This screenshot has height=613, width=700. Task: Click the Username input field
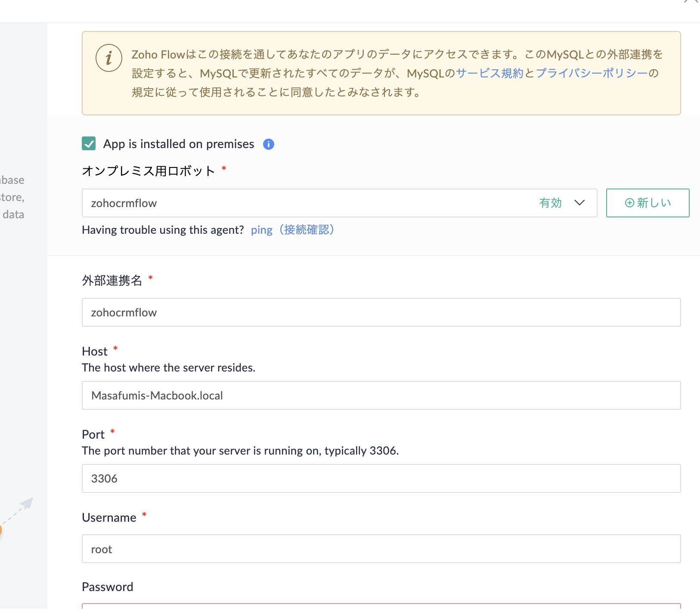[x=381, y=548]
